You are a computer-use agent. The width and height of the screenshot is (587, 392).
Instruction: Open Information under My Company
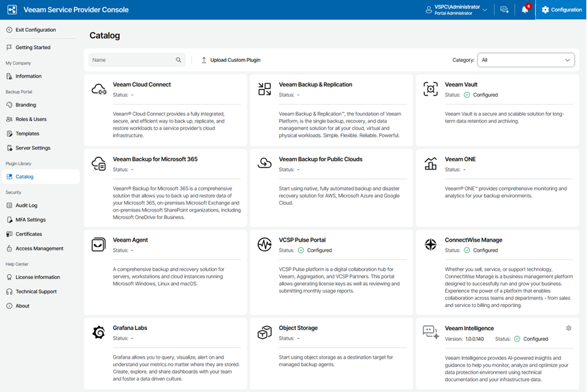29,76
